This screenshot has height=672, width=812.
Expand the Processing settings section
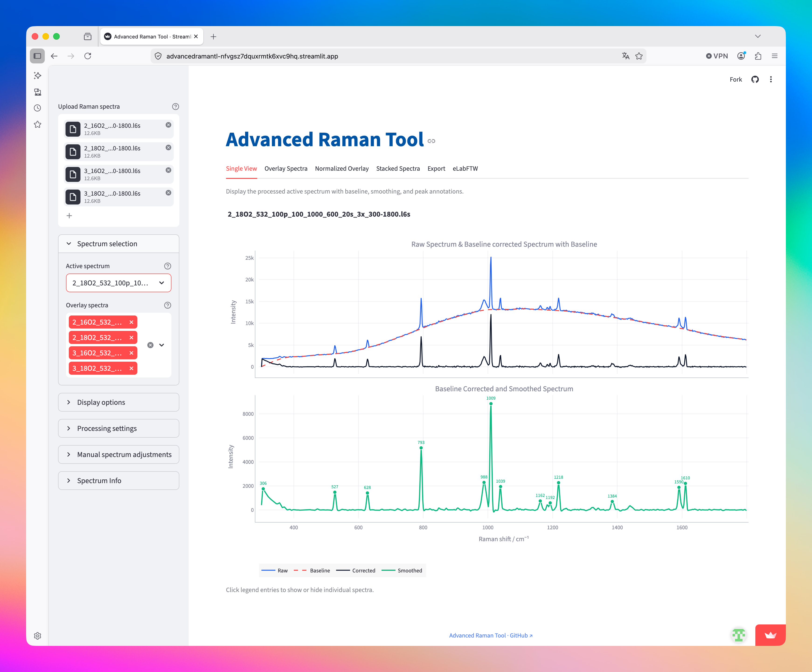(x=118, y=428)
